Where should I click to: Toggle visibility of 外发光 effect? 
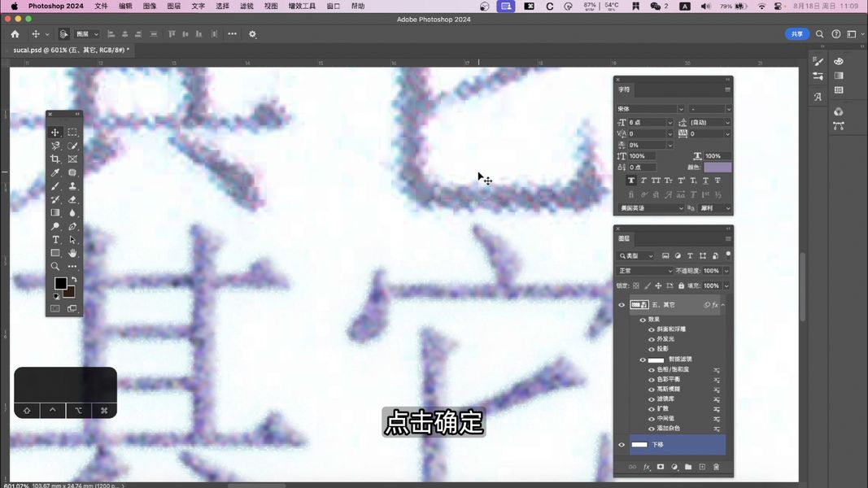[652, 339]
